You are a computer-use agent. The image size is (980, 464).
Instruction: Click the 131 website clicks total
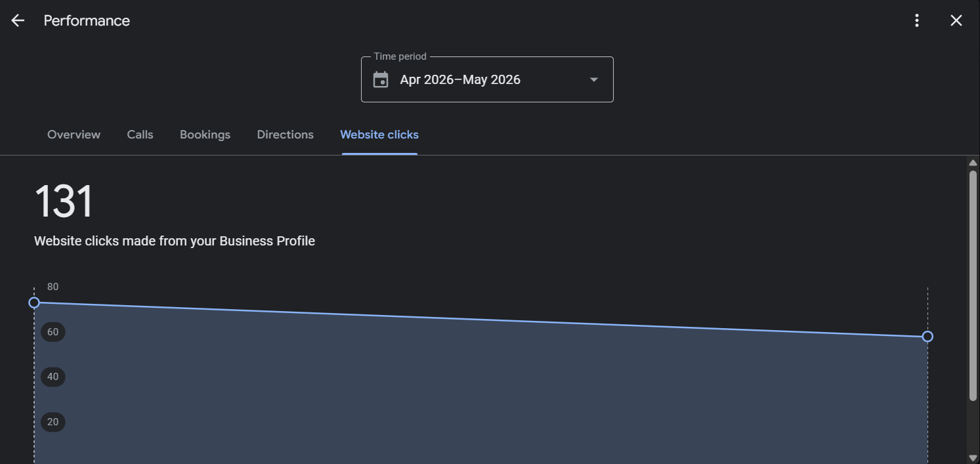(64, 201)
